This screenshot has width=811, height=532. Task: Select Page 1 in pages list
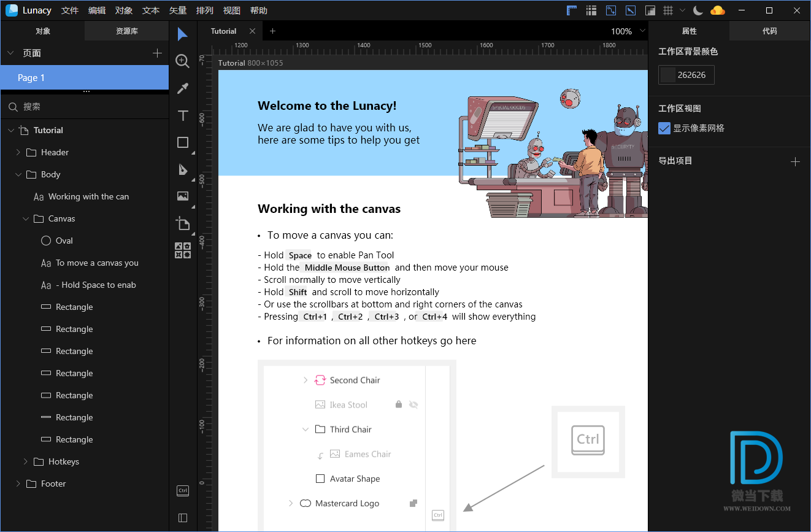pyautogui.click(x=84, y=78)
